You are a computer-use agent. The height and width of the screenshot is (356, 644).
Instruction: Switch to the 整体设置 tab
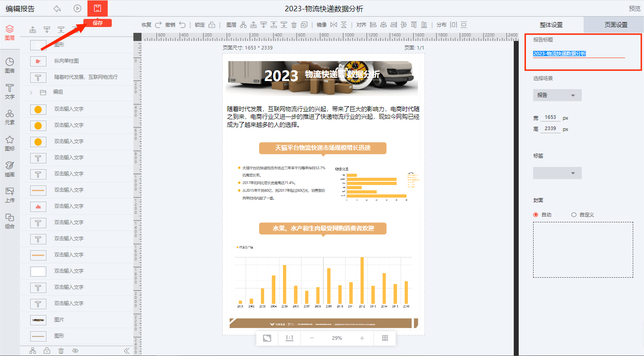[551, 25]
